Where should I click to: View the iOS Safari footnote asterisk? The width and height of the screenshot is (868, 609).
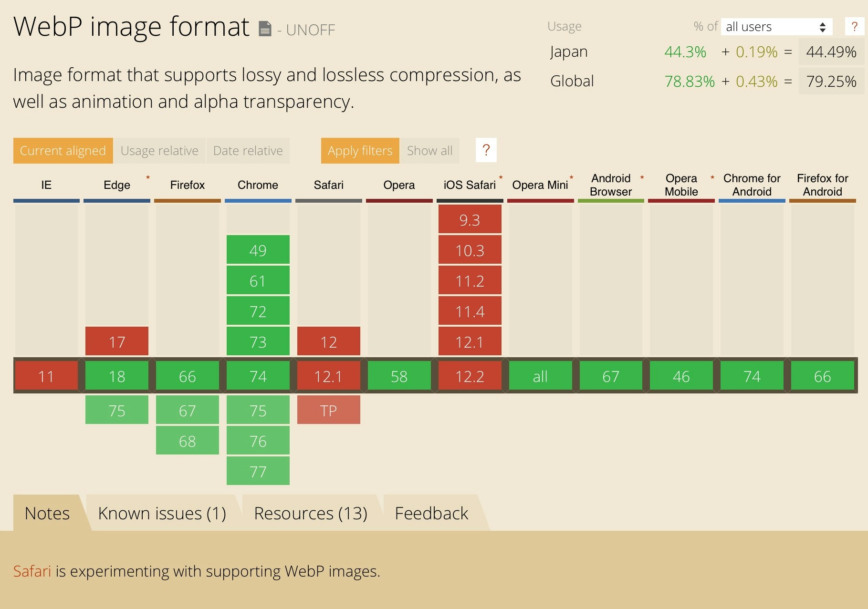point(500,177)
